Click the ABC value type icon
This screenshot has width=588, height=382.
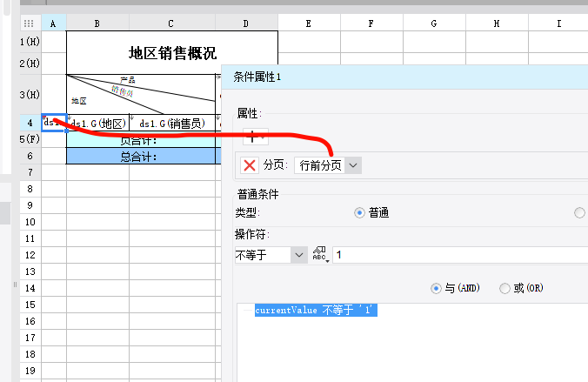pos(320,255)
